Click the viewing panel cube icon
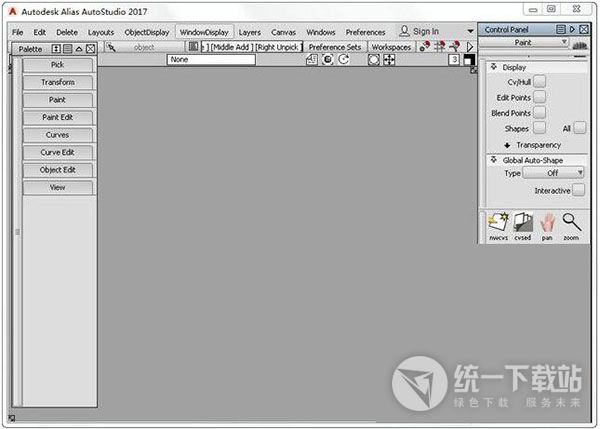The height and width of the screenshot is (429, 600). tap(312, 60)
